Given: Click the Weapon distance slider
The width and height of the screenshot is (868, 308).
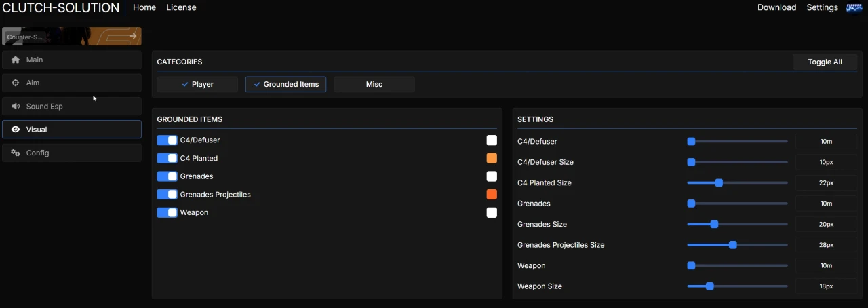Looking at the screenshot, I should [738, 265].
